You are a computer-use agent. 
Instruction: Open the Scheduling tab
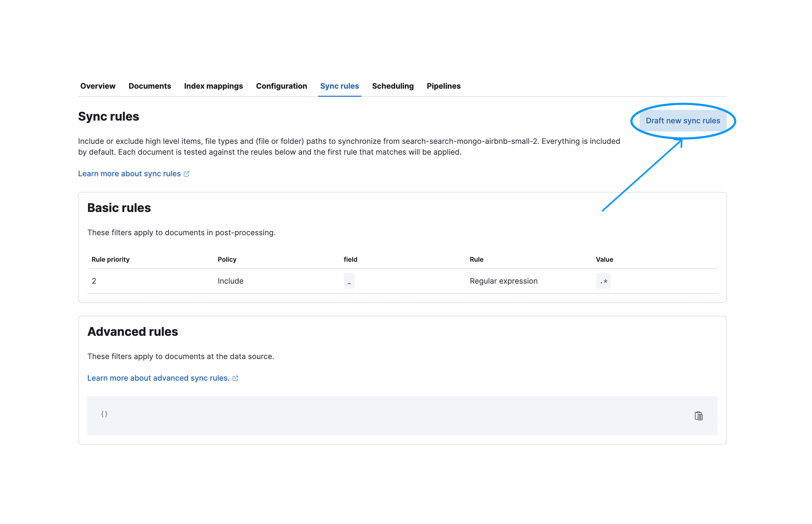pos(392,86)
